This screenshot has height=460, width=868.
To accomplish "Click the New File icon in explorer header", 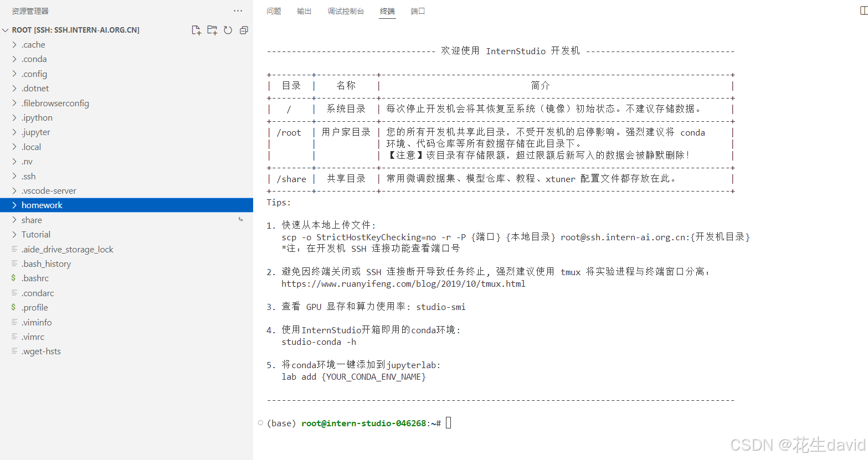I will point(196,30).
